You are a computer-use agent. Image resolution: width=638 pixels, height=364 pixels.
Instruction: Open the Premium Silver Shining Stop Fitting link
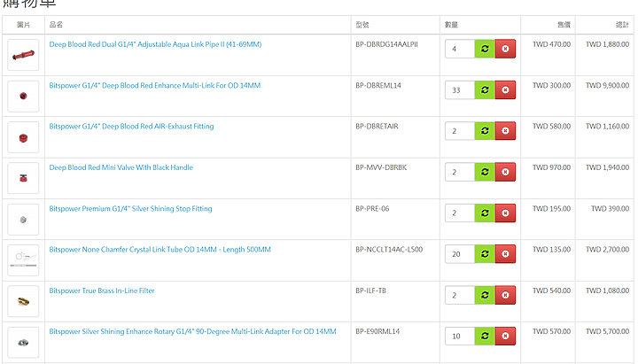point(130,209)
